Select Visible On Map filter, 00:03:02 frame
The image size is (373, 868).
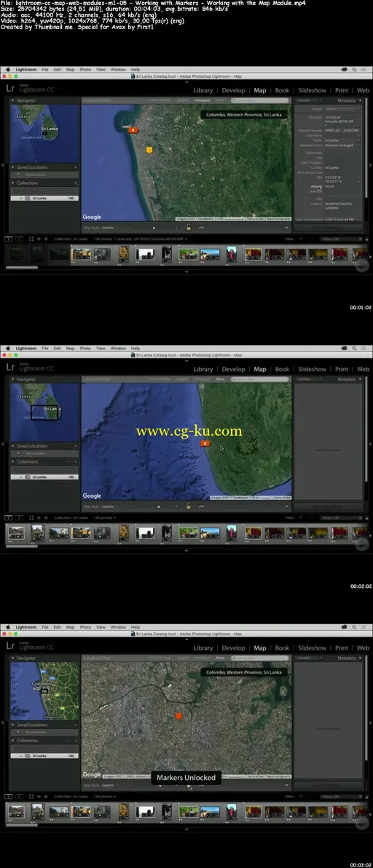(160, 658)
